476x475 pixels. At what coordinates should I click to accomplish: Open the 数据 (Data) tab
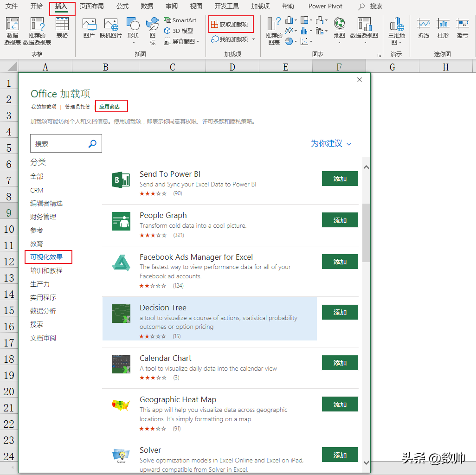coord(147,6)
